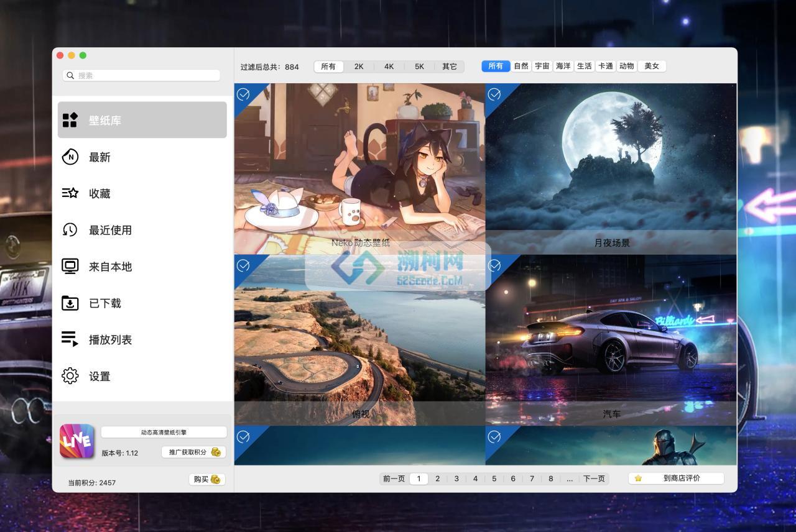The height and width of the screenshot is (532, 796).
Task: Jump to page 8
Action: (x=551, y=479)
